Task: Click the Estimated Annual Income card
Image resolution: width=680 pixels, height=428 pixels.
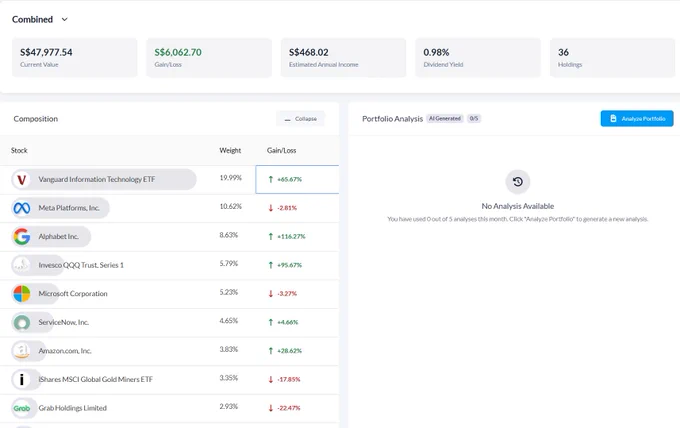Action: click(x=343, y=58)
